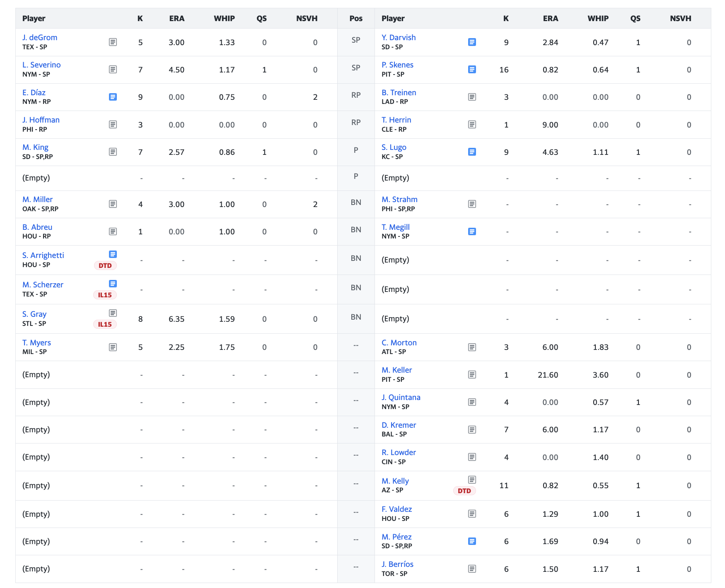Open M. Keller player profile
The image size is (725, 588).
(397, 370)
